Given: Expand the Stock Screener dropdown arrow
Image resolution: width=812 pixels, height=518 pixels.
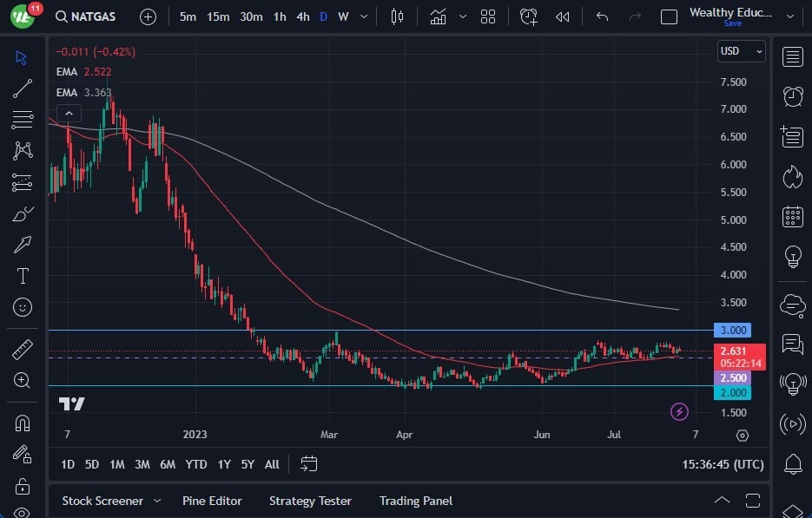Looking at the screenshot, I should pyautogui.click(x=157, y=501).
